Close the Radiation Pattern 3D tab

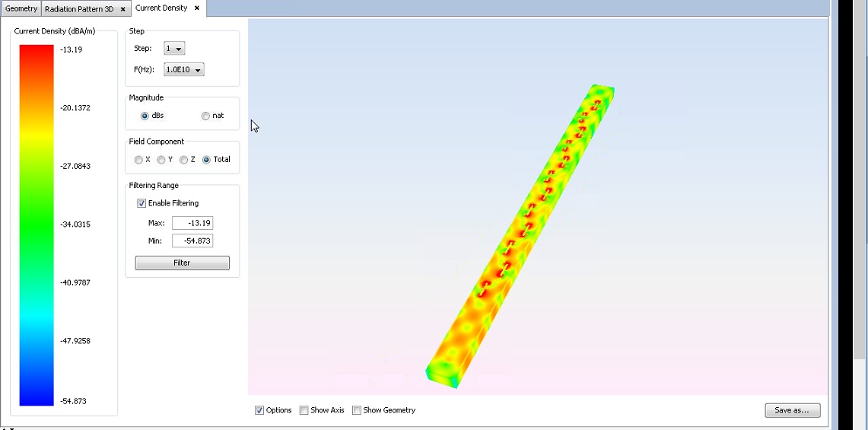pyautogui.click(x=122, y=9)
